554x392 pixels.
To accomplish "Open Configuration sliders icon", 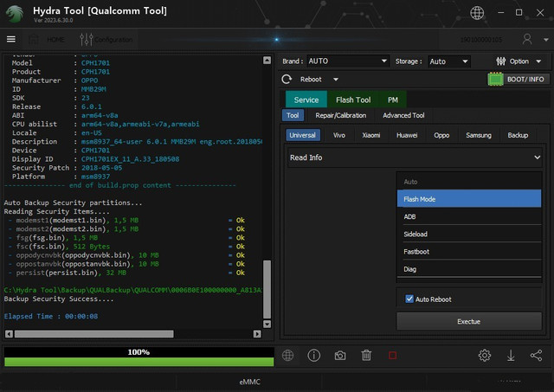I will click(x=87, y=40).
